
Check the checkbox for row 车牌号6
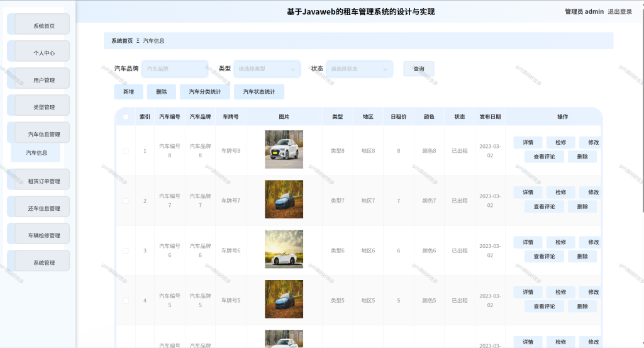coord(126,250)
